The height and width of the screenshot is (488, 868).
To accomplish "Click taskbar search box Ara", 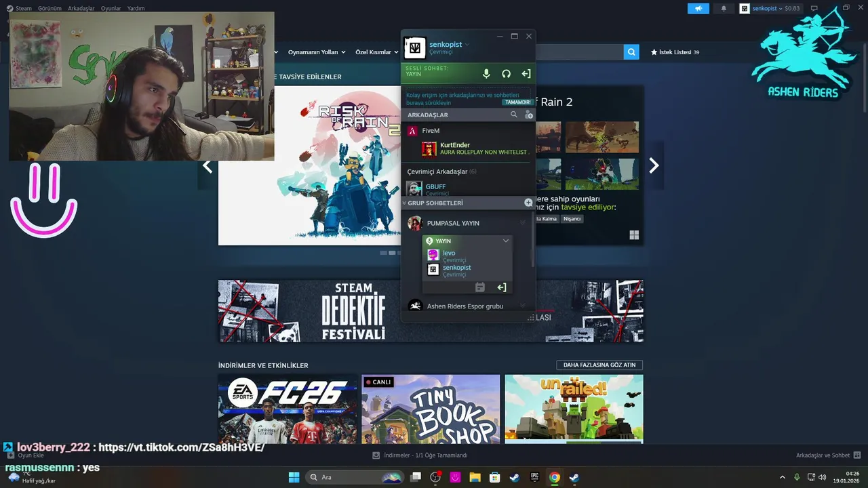I will click(354, 477).
